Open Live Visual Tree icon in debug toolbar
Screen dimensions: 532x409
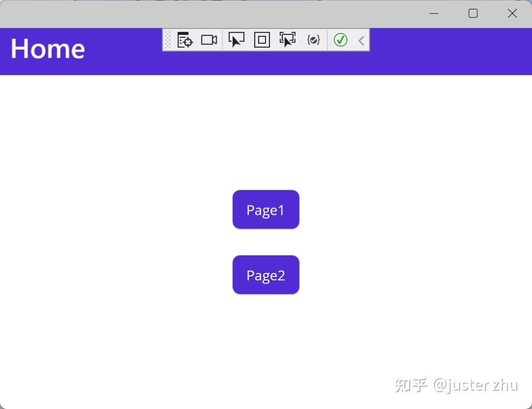[x=185, y=40]
